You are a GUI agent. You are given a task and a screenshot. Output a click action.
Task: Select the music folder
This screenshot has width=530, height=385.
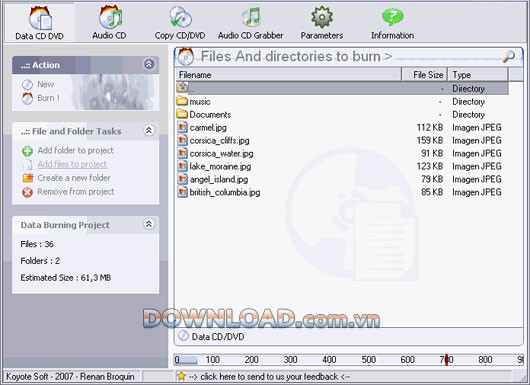click(342, 101)
